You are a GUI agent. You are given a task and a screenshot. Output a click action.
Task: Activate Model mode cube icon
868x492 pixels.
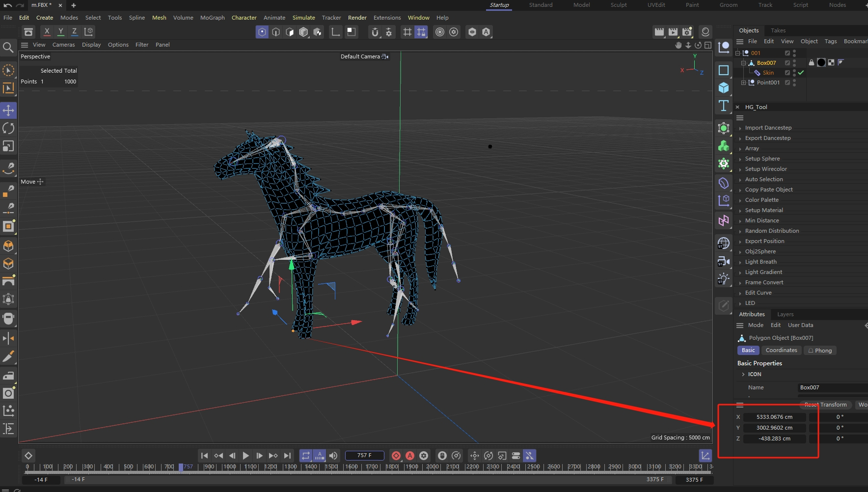(303, 32)
